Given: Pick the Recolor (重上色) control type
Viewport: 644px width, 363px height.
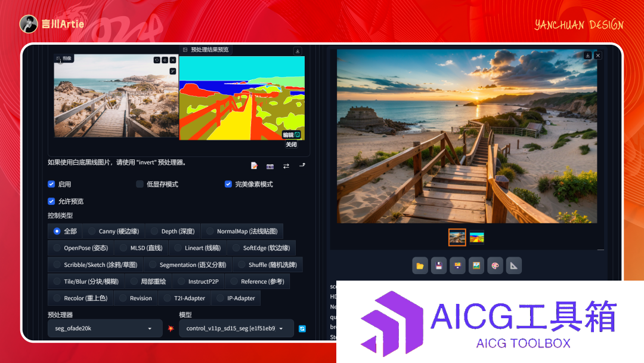Looking at the screenshot, I should [x=80, y=298].
